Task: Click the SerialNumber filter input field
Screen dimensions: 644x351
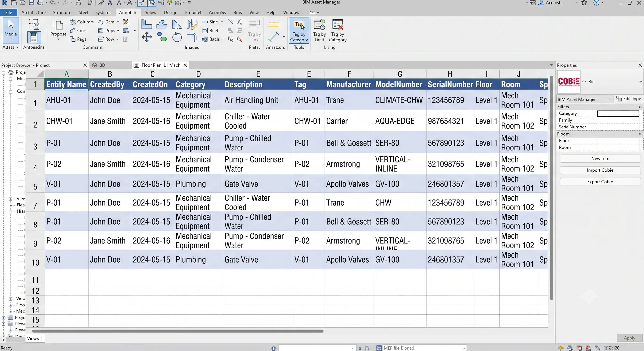Action: coord(618,127)
